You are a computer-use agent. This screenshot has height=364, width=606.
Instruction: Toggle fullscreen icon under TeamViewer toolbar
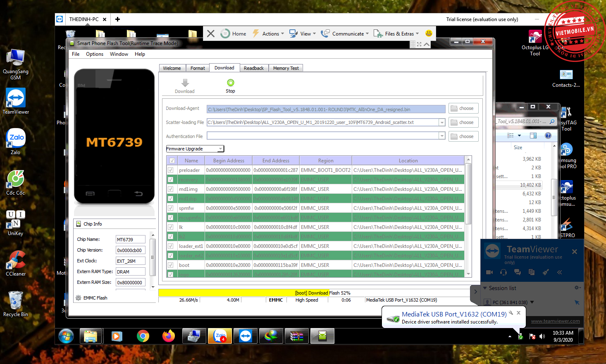419,44
